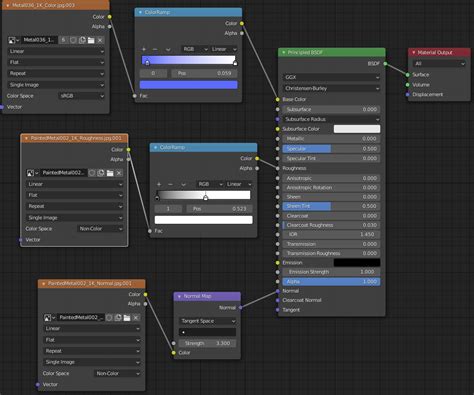The width and height of the screenshot is (474, 395).
Task: Click the Specular slider in Principled BSDF
Action: coord(332,149)
